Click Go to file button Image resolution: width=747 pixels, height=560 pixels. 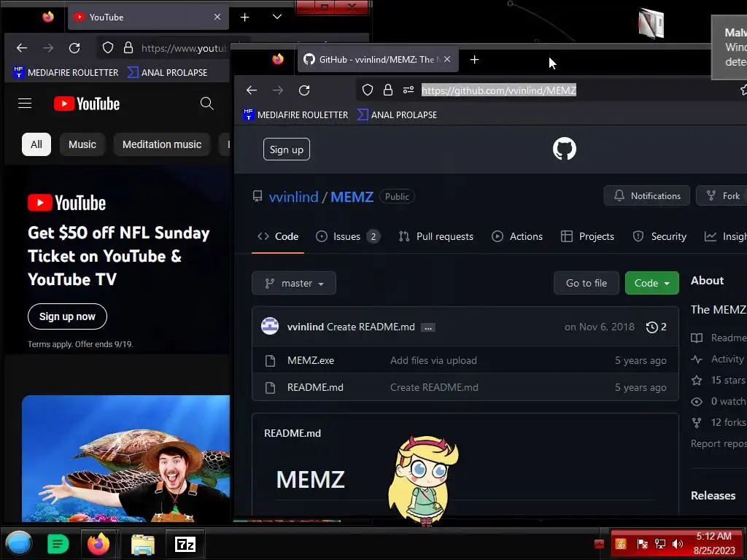(586, 283)
